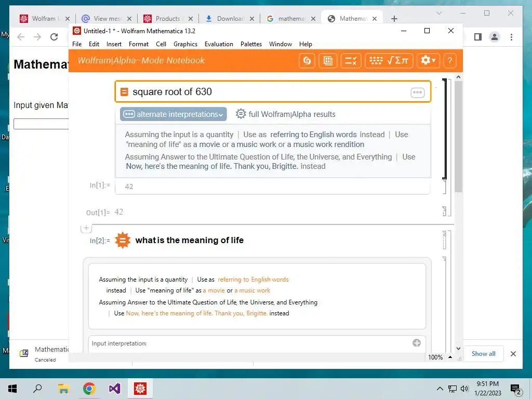Screen dimensions: 532x399
Task: Open full Wolfram|Alpha results
Action: point(286,114)
